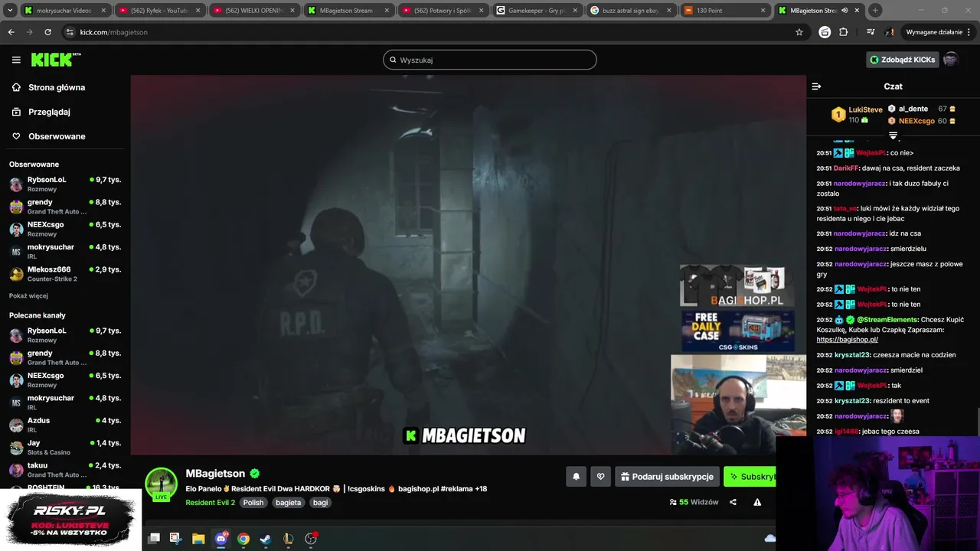Open tab search dropdown arrow
The width and height of the screenshot is (980, 551).
(10, 11)
